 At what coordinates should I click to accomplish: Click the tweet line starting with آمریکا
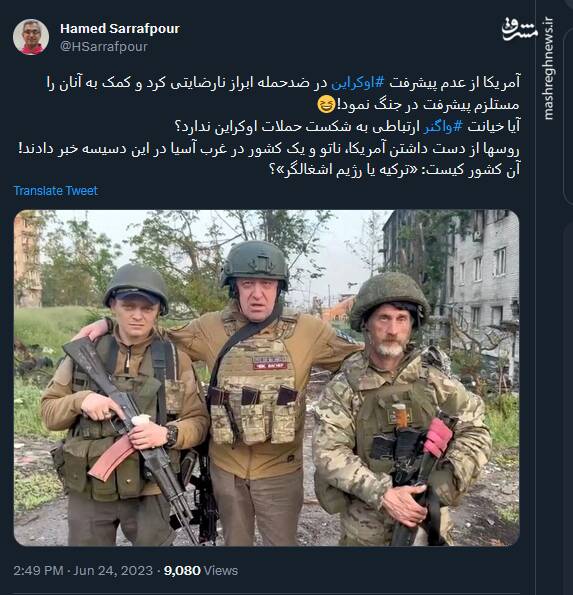point(283,83)
